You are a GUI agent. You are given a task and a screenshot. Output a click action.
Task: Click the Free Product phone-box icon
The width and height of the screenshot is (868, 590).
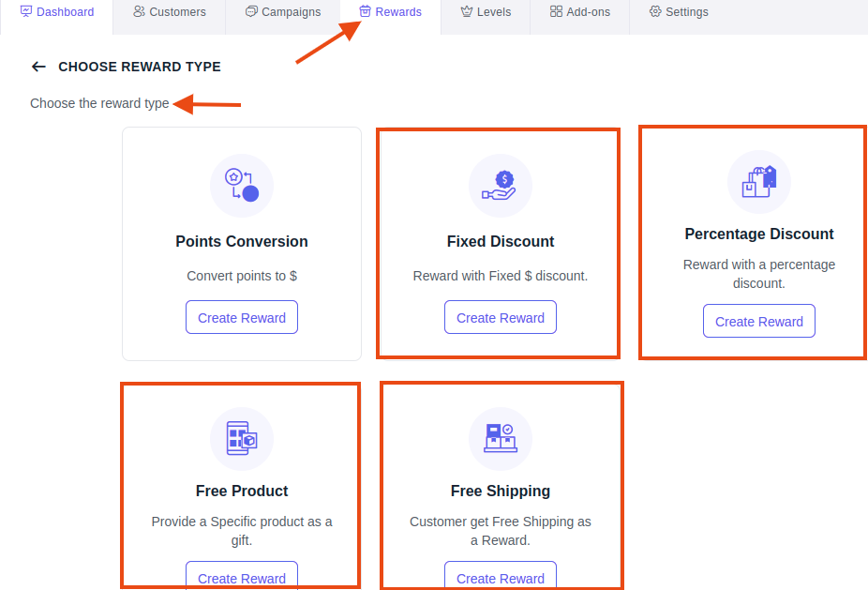pyautogui.click(x=242, y=439)
